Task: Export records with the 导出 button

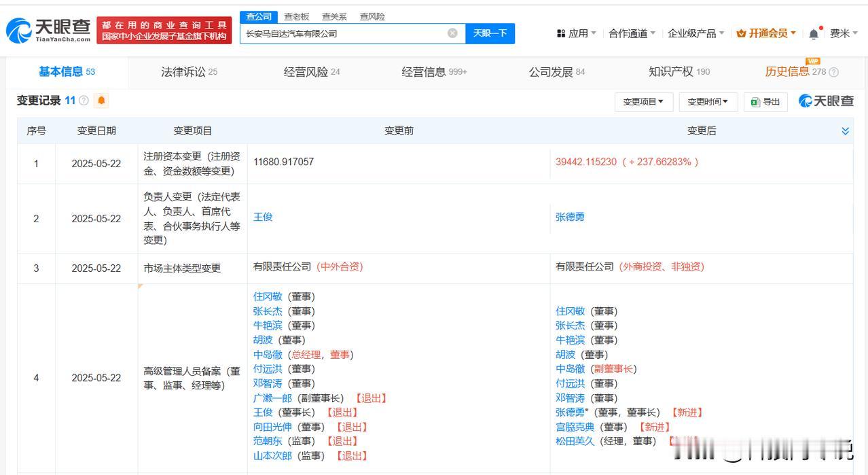Action: pos(765,102)
